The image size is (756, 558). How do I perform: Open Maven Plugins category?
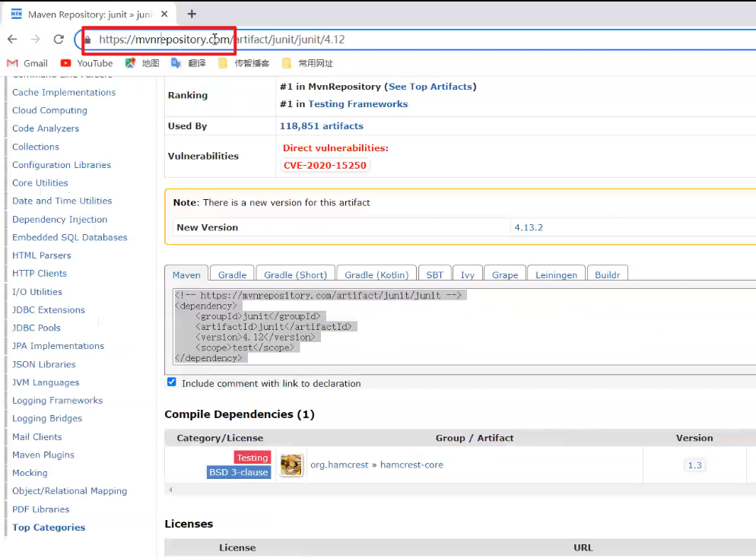point(43,455)
